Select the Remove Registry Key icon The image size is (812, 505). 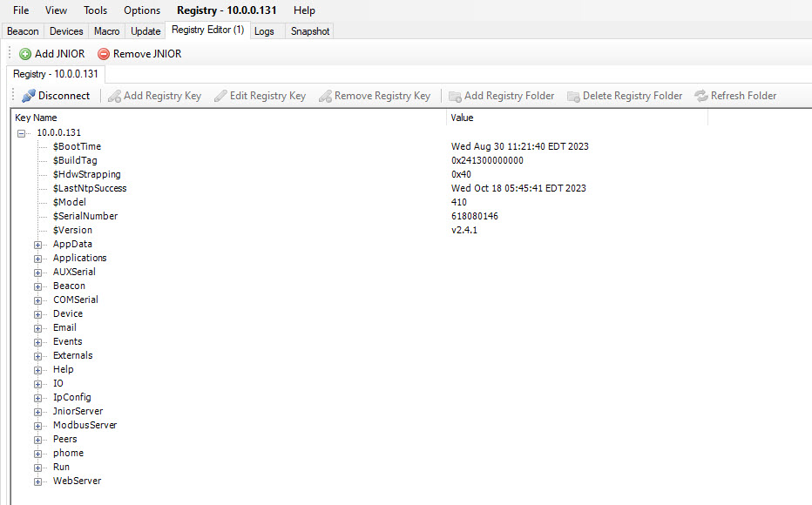pos(325,96)
